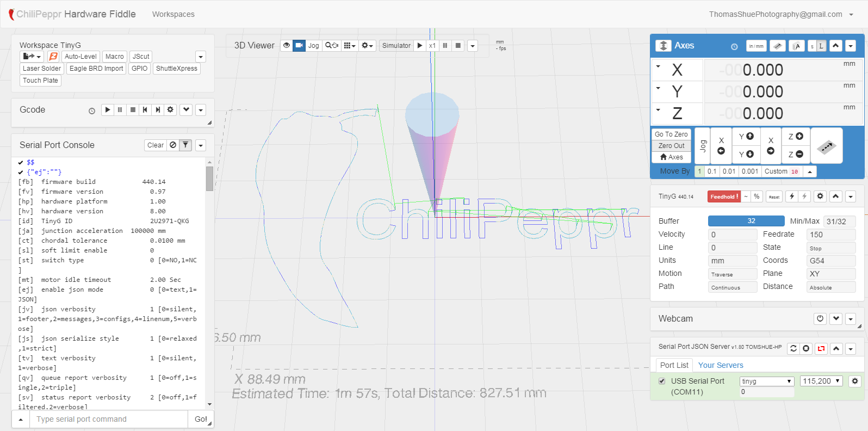Set Move By increment to 0.1

tap(712, 171)
